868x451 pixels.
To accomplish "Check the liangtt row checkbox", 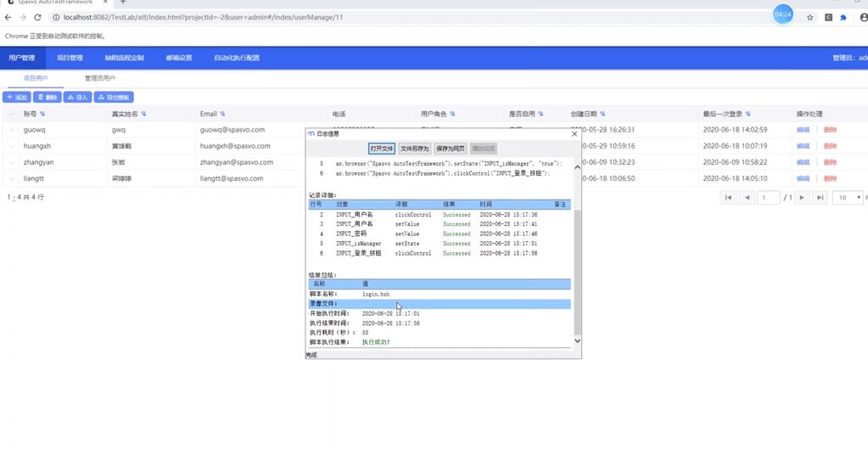I will point(12,178).
